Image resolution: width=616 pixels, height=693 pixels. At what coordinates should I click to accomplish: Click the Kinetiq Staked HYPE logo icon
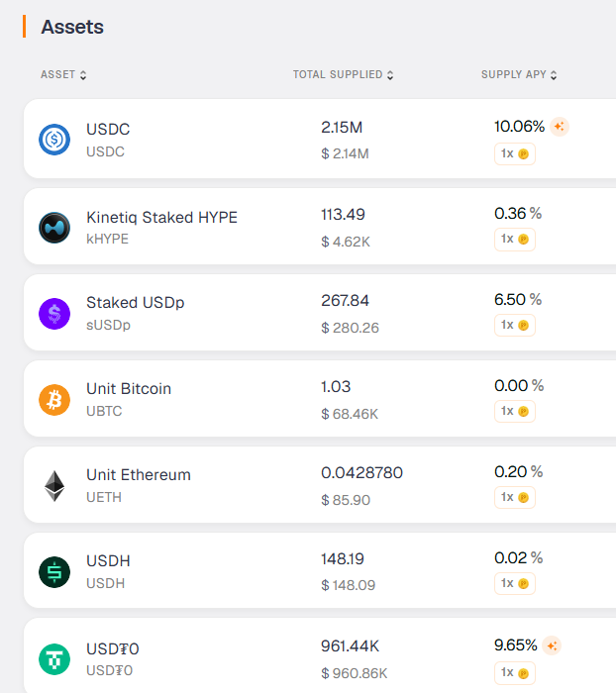pyautogui.click(x=54, y=228)
